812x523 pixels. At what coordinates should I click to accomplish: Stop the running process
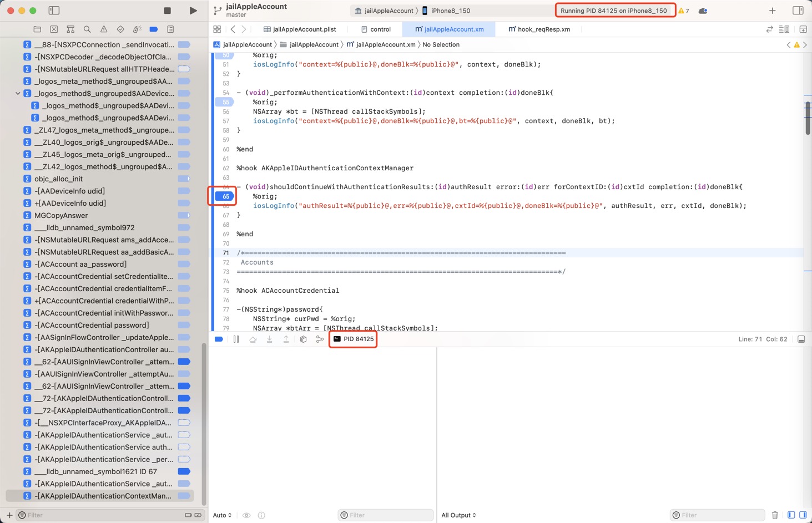(x=168, y=11)
